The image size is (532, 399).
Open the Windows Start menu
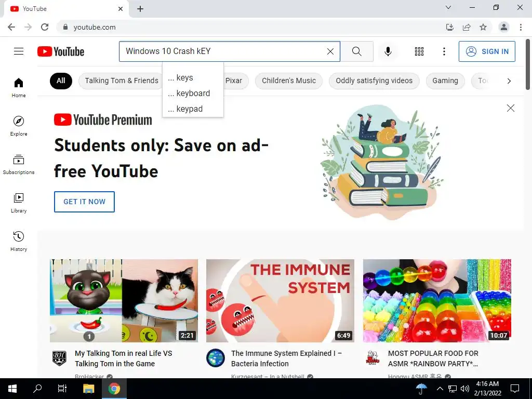pyautogui.click(x=12, y=389)
